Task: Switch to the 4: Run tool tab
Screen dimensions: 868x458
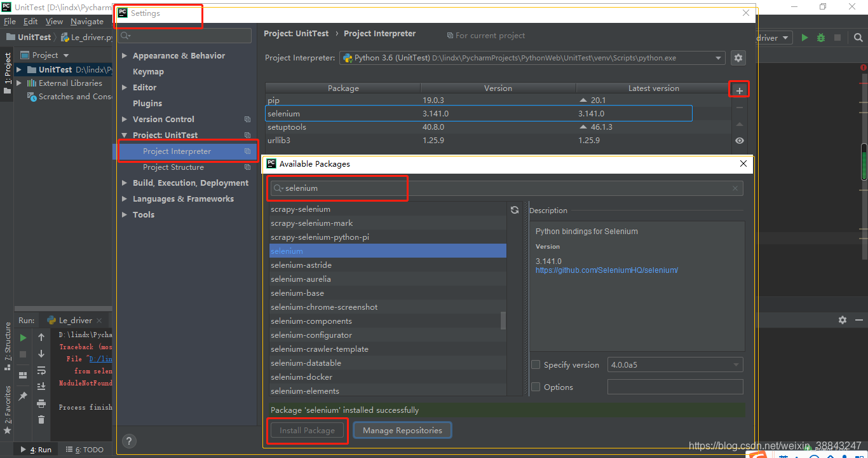Action: pyautogui.click(x=36, y=450)
